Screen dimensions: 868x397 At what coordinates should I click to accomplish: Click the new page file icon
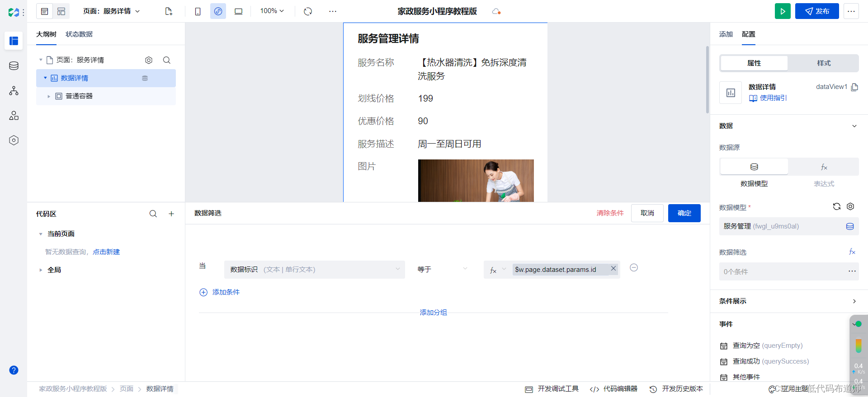coord(169,11)
